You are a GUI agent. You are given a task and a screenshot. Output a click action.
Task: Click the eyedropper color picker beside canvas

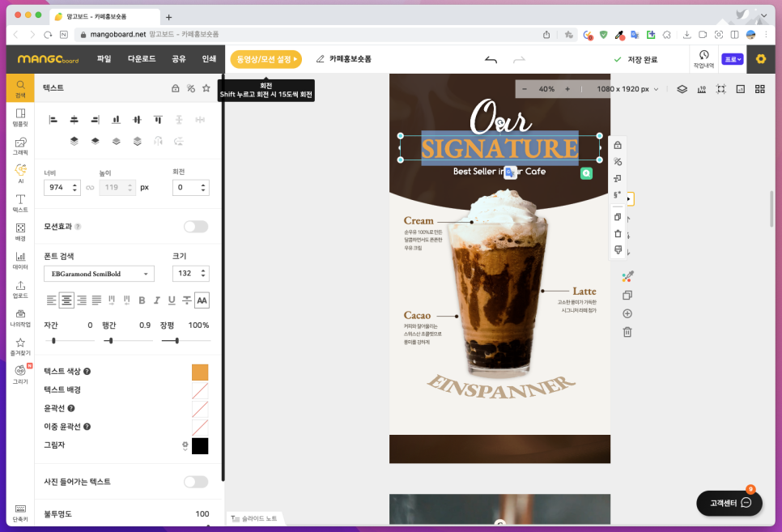point(627,276)
